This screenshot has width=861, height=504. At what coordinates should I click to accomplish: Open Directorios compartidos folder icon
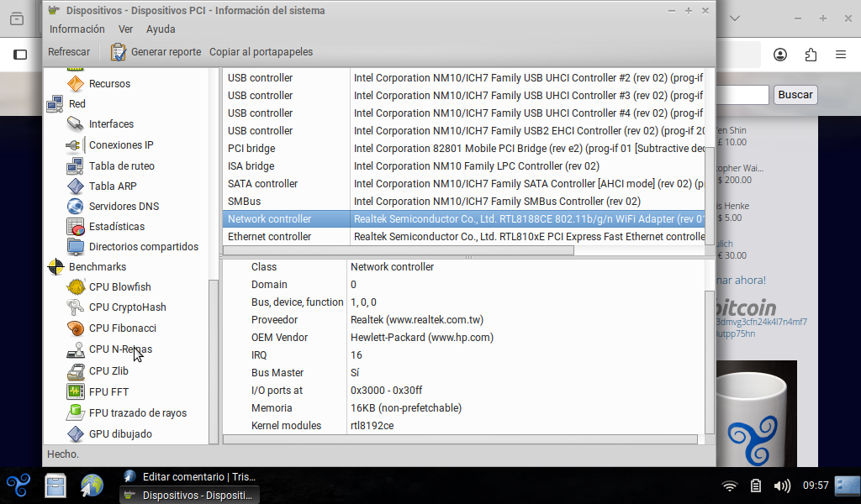(75, 247)
